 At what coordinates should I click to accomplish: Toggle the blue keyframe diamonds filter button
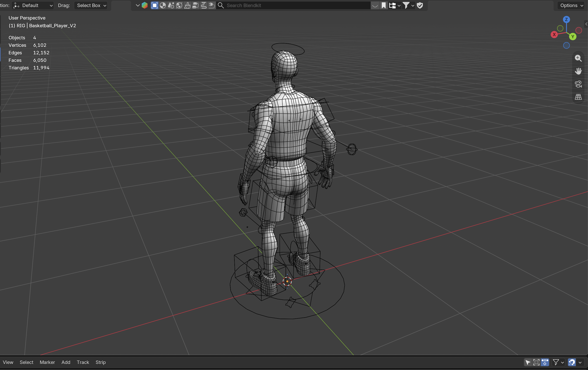(x=545, y=362)
